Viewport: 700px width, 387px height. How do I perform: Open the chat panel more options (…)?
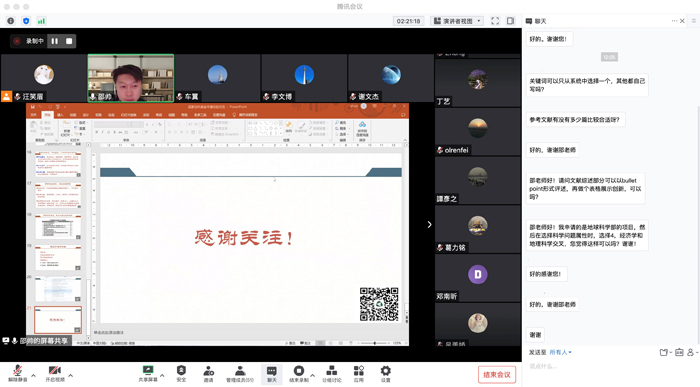674,21
